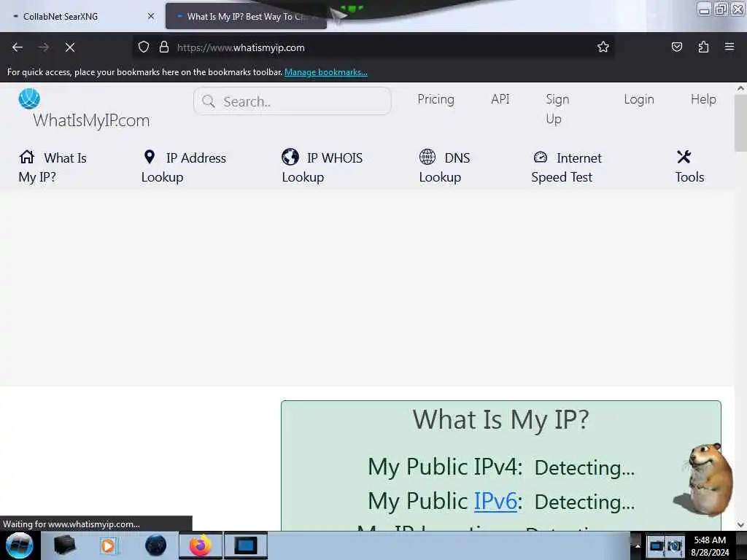Viewport: 747px width, 560px height.
Task: Open the IP WHOIS Lookup nav link
Action: click(322, 167)
